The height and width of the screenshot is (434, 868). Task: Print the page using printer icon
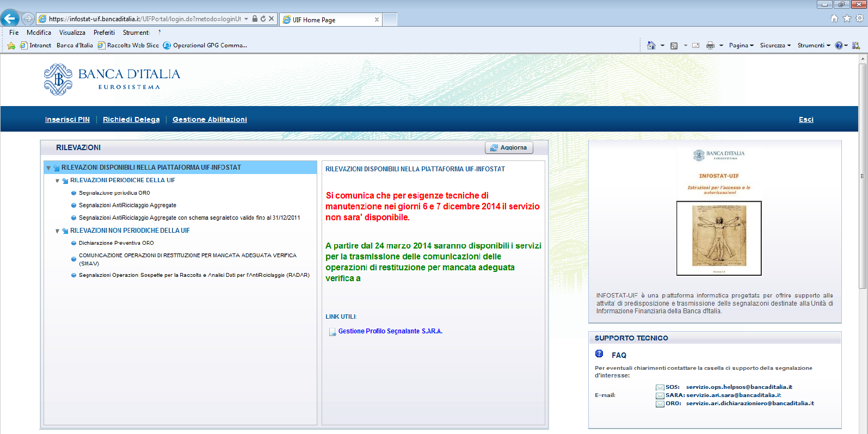[x=710, y=46]
